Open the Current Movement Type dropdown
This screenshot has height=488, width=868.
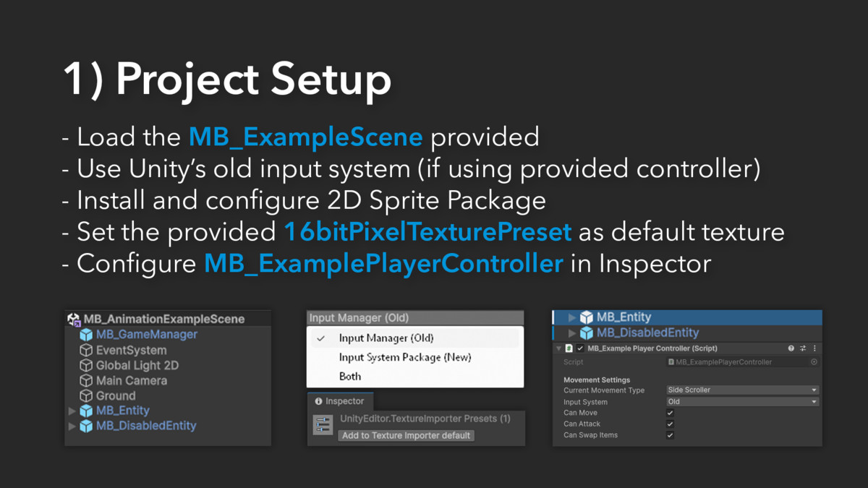click(x=741, y=390)
